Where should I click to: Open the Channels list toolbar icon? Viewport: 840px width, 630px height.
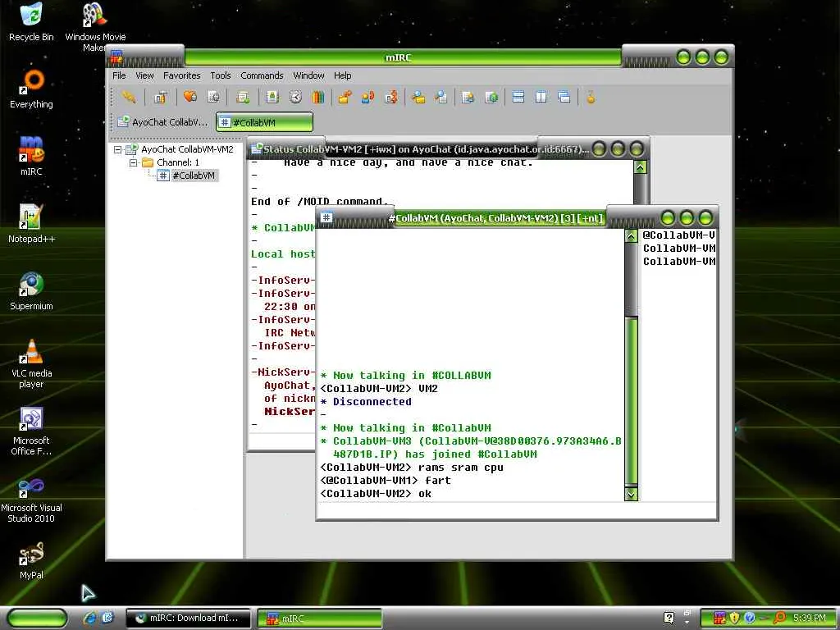point(213,97)
